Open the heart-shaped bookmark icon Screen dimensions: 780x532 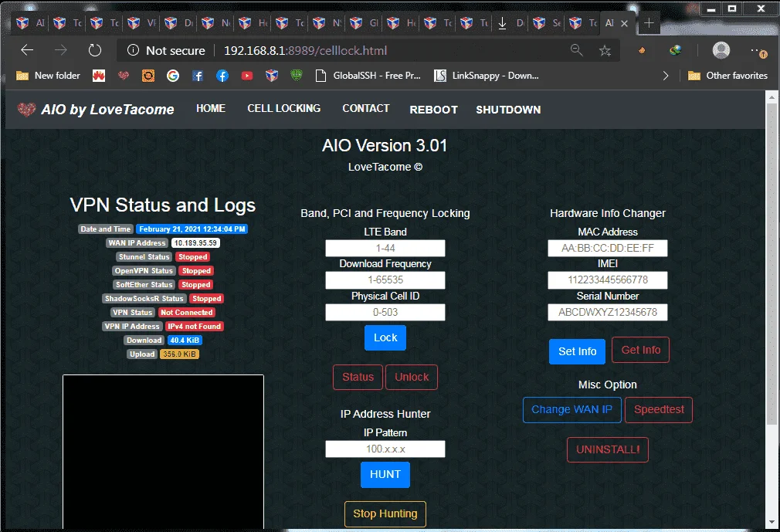124,76
